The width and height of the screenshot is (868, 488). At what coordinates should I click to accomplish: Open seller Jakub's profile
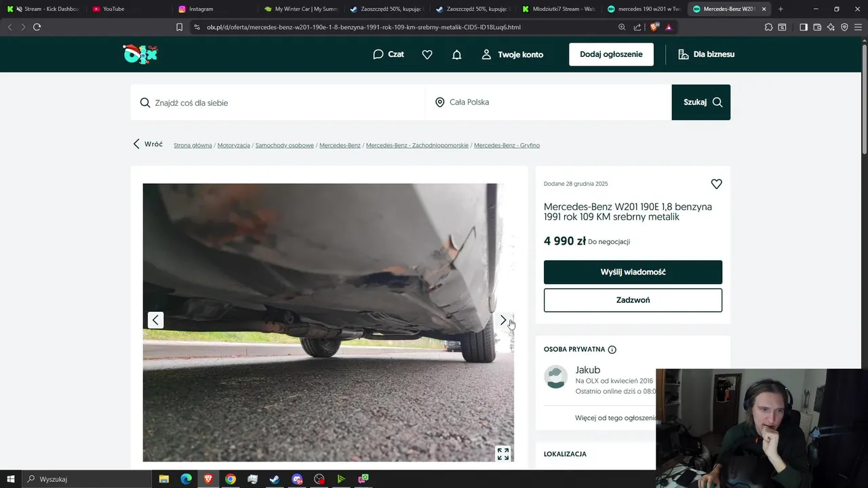[588, 370]
